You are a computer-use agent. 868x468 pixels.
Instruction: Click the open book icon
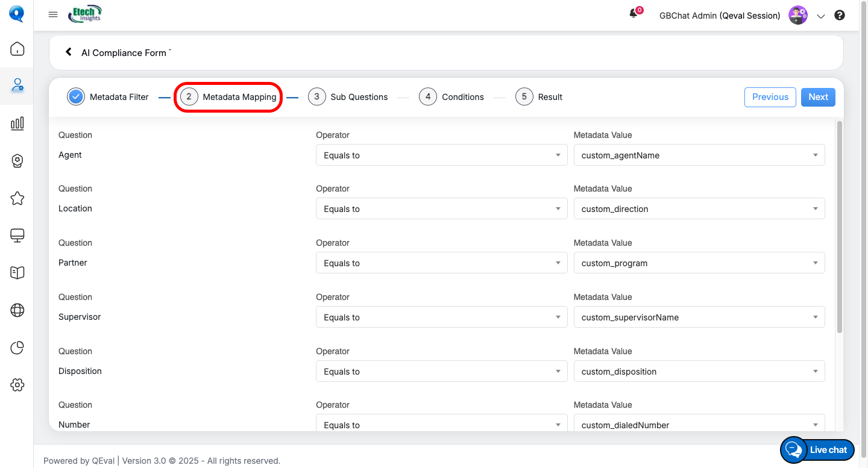click(17, 273)
